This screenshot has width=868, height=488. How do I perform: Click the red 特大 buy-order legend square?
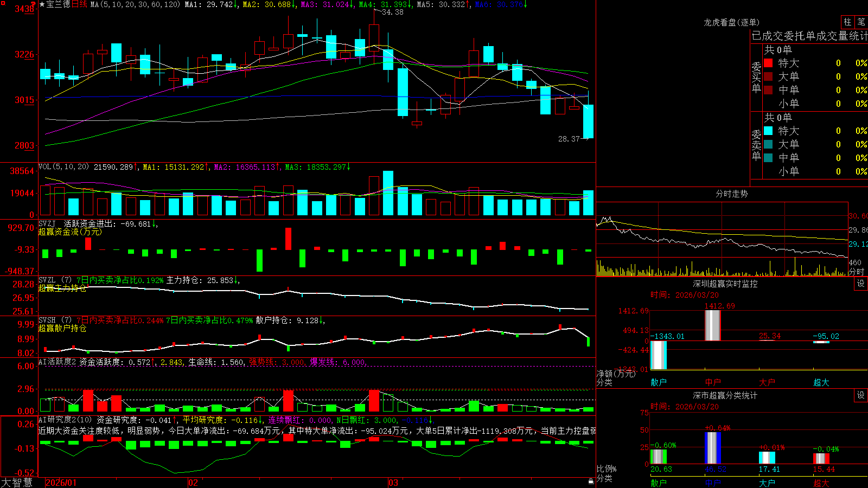(768, 63)
